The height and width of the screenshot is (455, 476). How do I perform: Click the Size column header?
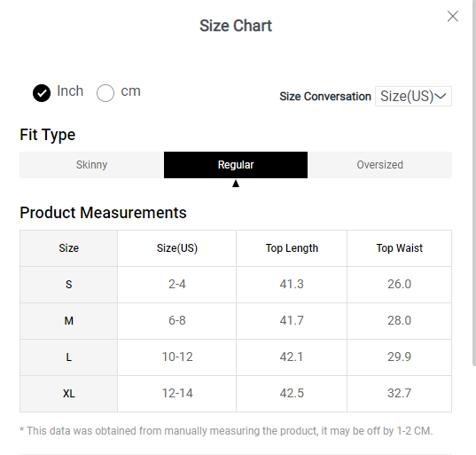click(68, 248)
